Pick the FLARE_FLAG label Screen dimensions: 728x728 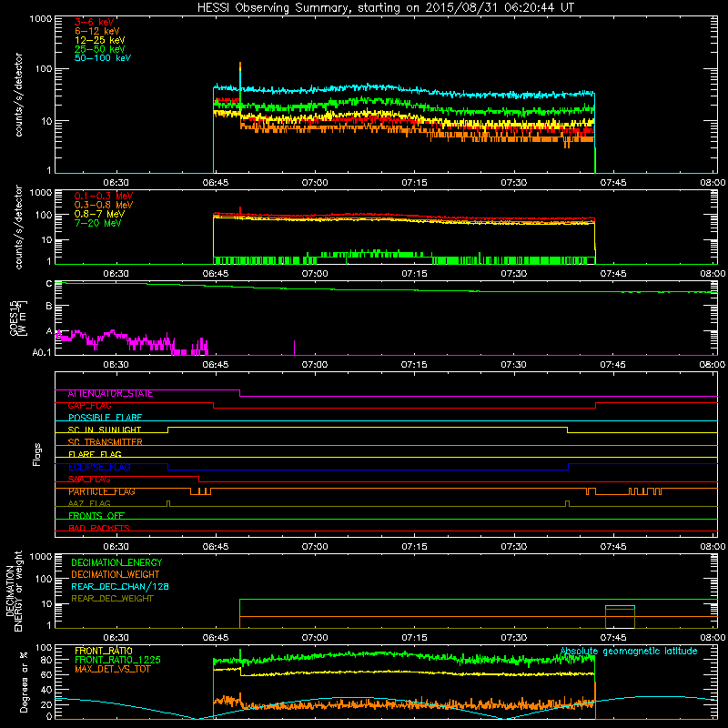(95, 454)
